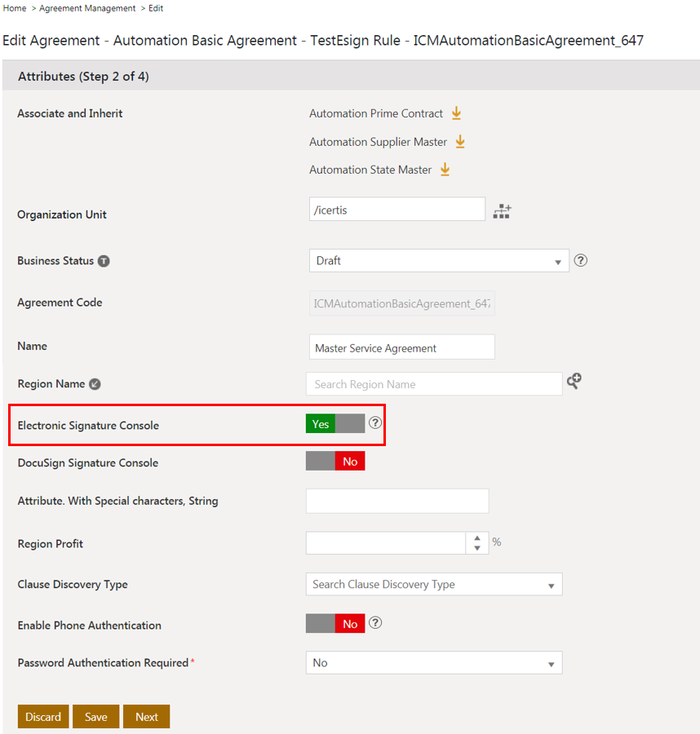Toggle DocuSign Signature Console switch
Screen dimensions: 700x734
(x=335, y=462)
